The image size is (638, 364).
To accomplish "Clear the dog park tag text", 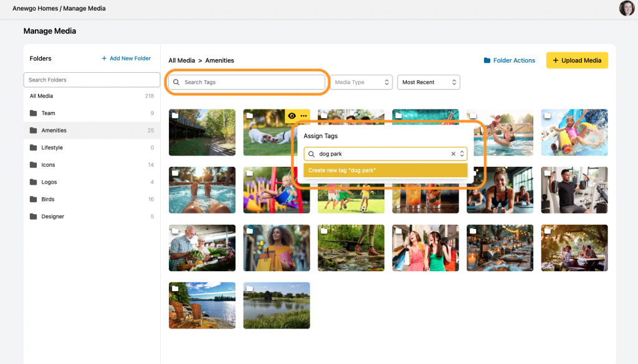I will [454, 154].
